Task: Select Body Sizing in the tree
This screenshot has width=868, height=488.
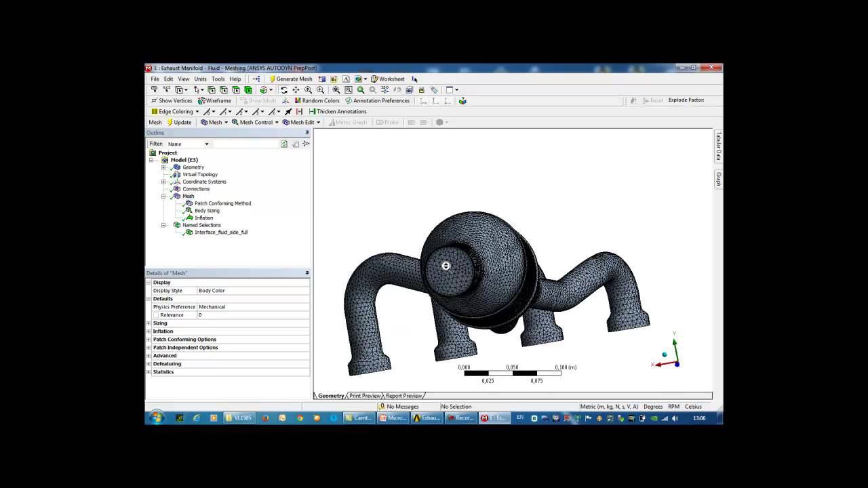Action: pyautogui.click(x=207, y=211)
